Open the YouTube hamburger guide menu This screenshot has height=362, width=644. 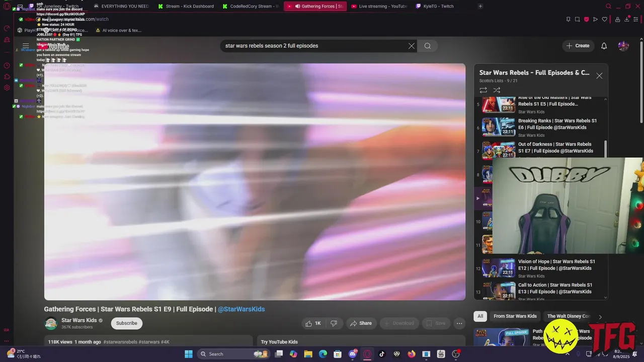pyautogui.click(x=26, y=46)
